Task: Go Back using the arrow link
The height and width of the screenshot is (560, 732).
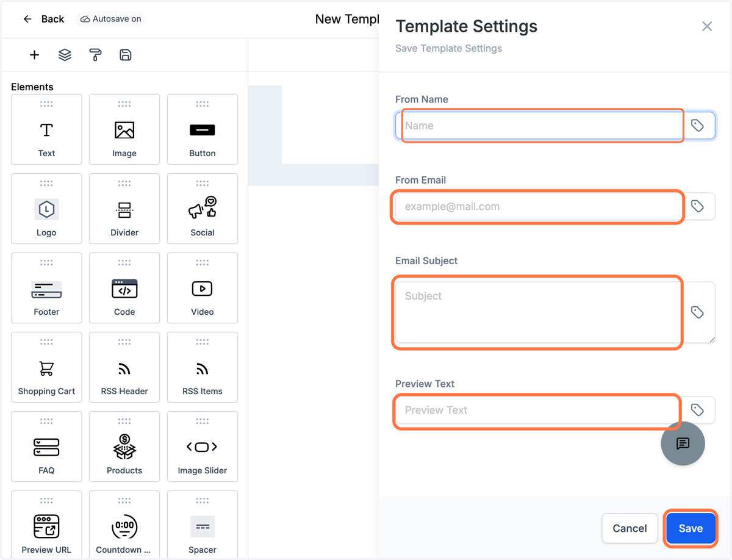Action: pos(43,19)
